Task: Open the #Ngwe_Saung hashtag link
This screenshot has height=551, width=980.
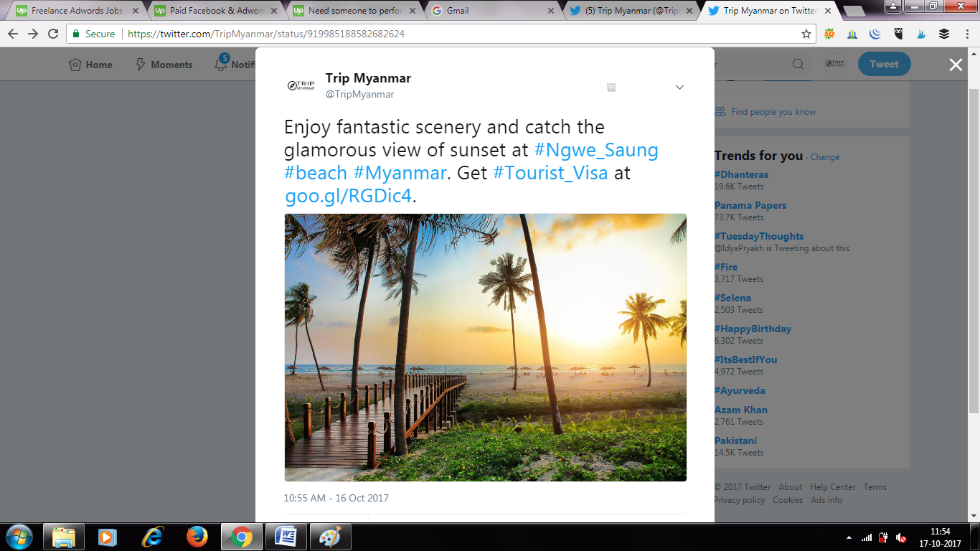Action: [x=596, y=150]
